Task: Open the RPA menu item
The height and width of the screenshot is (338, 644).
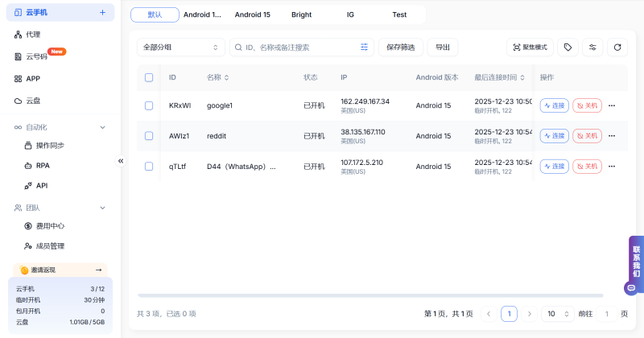Action: [43, 165]
